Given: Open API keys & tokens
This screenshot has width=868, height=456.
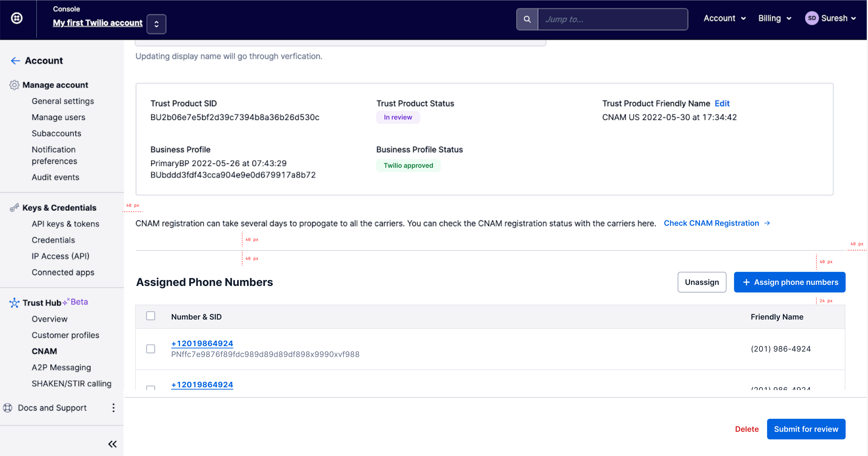Looking at the screenshot, I should [65, 224].
